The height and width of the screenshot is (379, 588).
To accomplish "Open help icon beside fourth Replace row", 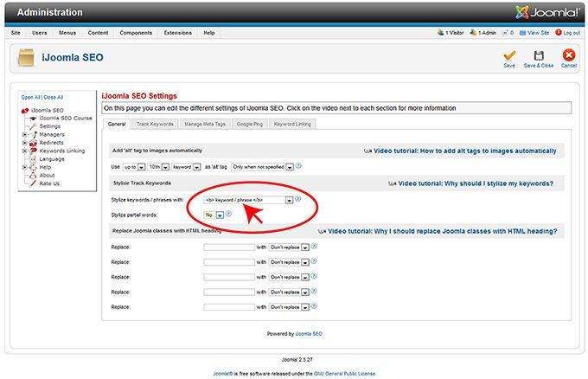I will pos(314,292).
